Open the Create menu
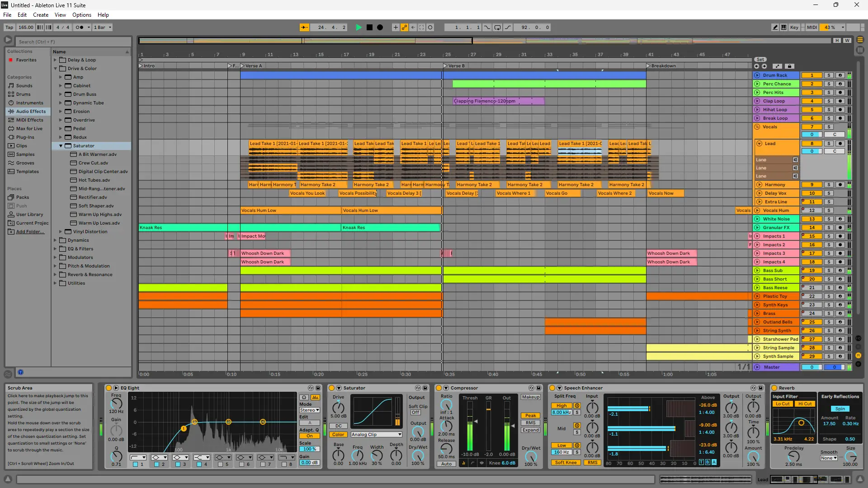This screenshot has width=868, height=488. click(40, 15)
